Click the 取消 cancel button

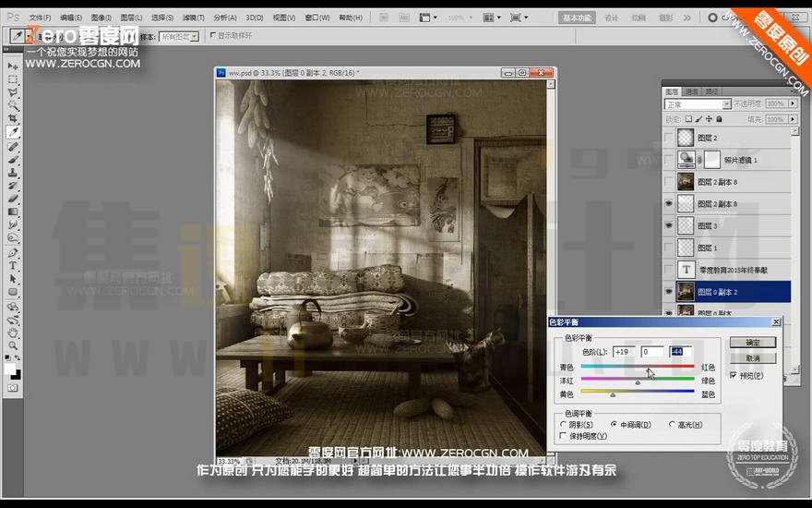[753, 358]
